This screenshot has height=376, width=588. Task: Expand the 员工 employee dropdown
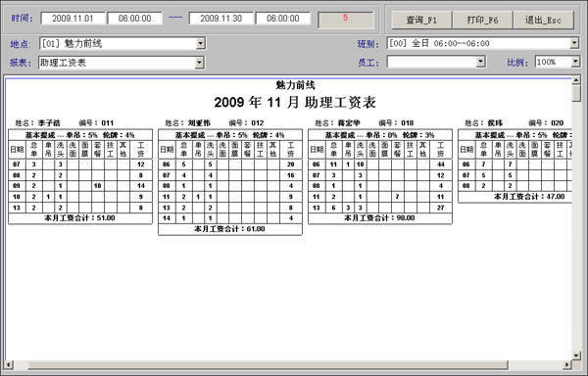(481, 62)
